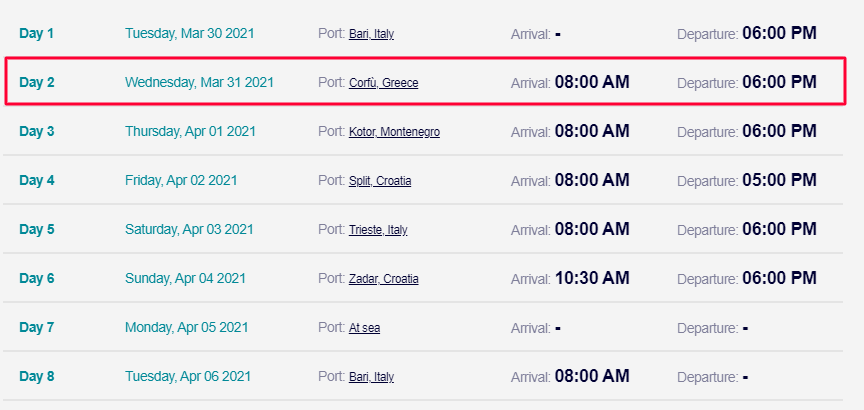
Task: Click the Corfù, Greece port link
Action: pos(384,83)
